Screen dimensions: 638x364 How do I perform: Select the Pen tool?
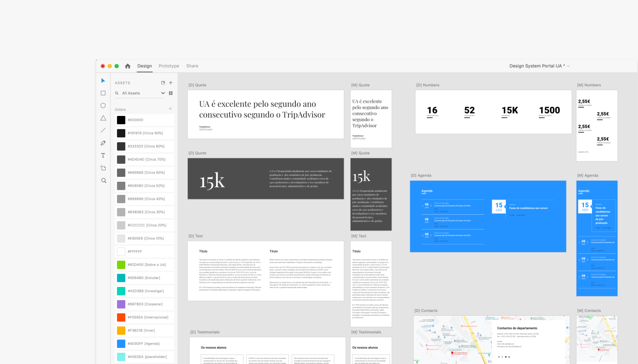point(103,143)
